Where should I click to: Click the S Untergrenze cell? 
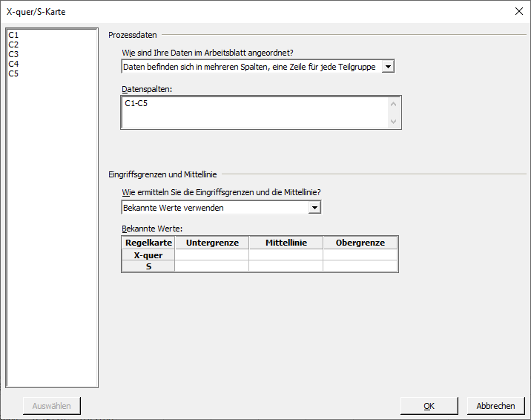212,266
